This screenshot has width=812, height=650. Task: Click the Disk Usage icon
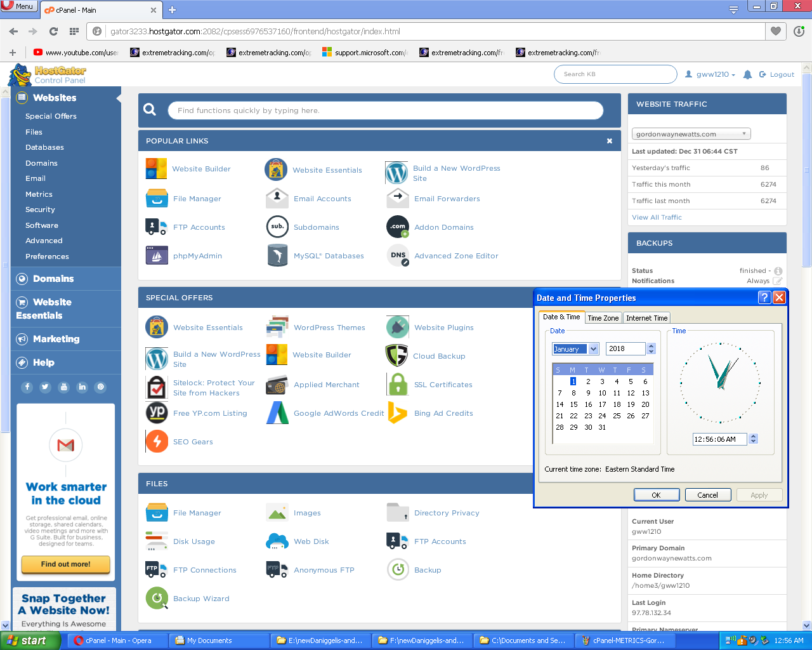157,541
